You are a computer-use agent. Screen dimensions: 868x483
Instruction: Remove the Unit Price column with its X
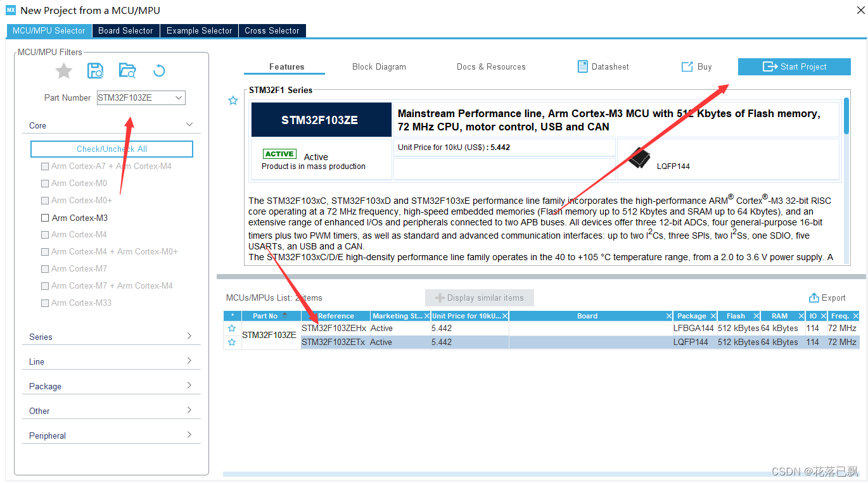tap(505, 316)
